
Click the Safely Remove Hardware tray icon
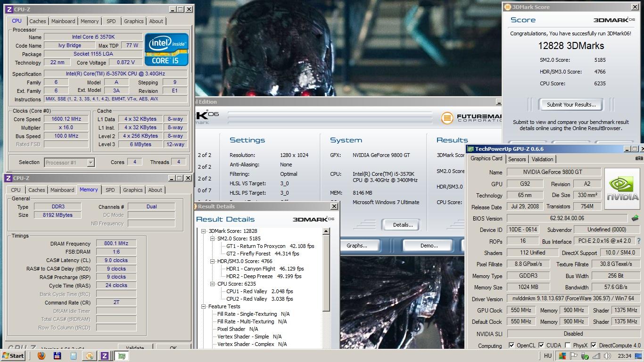(585, 356)
